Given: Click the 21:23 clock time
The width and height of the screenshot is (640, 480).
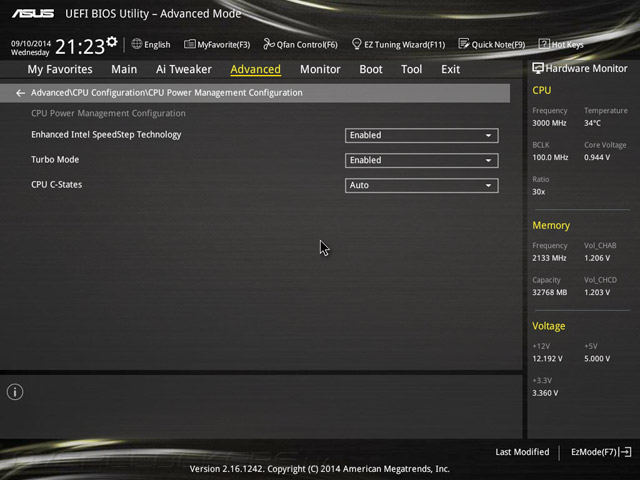Looking at the screenshot, I should pyautogui.click(x=80, y=47).
